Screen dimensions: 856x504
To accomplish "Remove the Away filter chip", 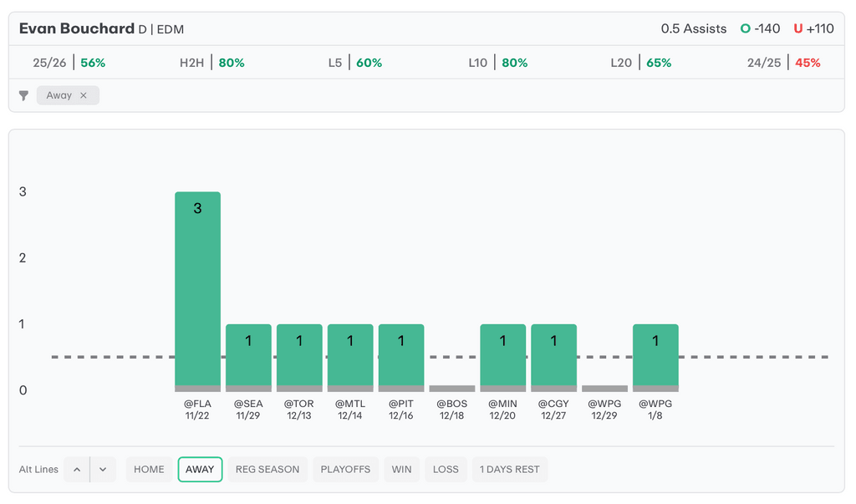I will click(84, 95).
